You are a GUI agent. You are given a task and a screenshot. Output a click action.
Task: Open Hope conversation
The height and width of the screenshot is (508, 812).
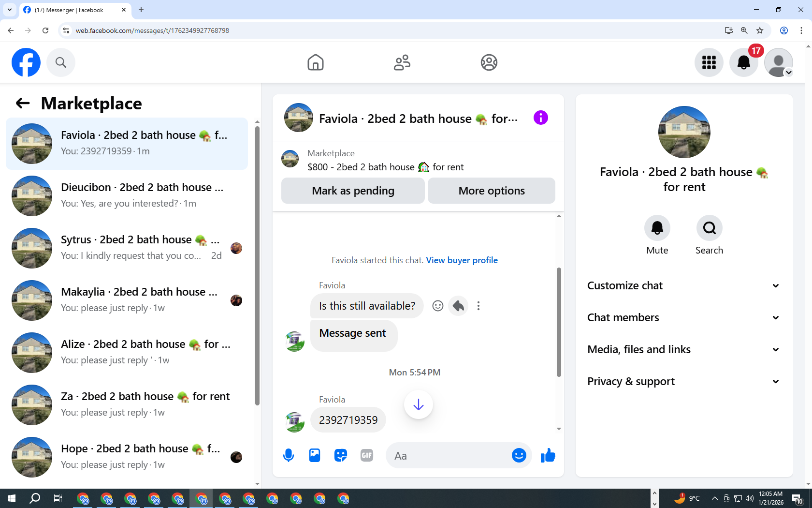pos(127,457)
